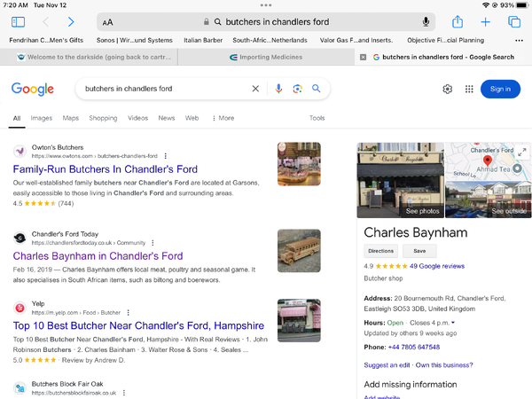The height and width of the screenshot is (399, 532).
Task: Clear the Google search box with X
Action: (255, 89)
